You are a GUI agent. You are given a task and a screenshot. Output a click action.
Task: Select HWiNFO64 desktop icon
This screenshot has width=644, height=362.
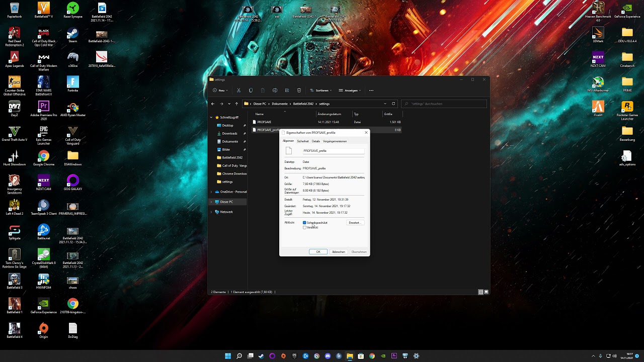pyautogui.click(x=44, y=281)
